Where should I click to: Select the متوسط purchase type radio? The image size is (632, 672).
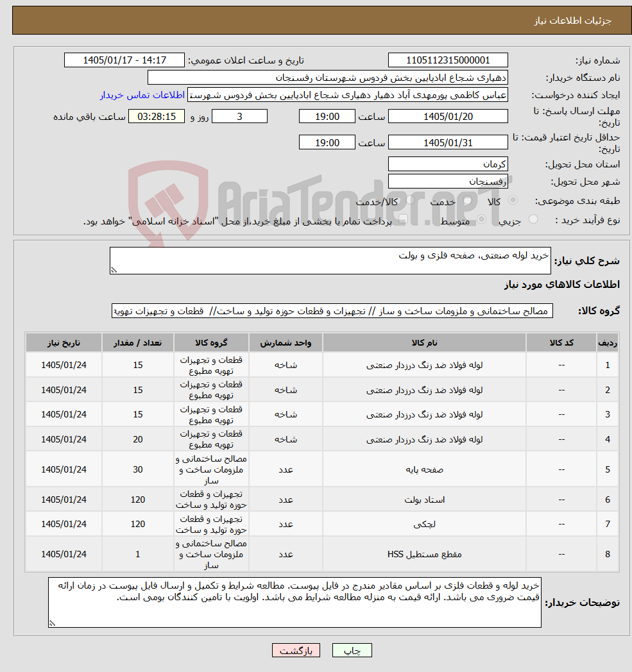tap(481, 219)
